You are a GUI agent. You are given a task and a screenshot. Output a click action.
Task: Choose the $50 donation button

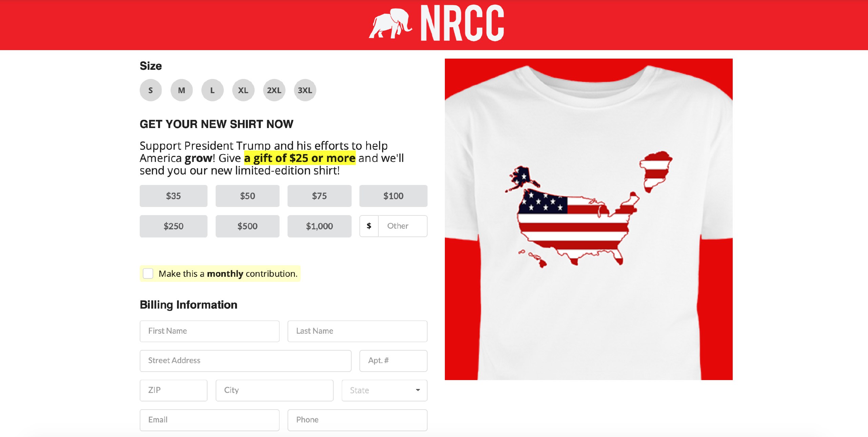248,196
